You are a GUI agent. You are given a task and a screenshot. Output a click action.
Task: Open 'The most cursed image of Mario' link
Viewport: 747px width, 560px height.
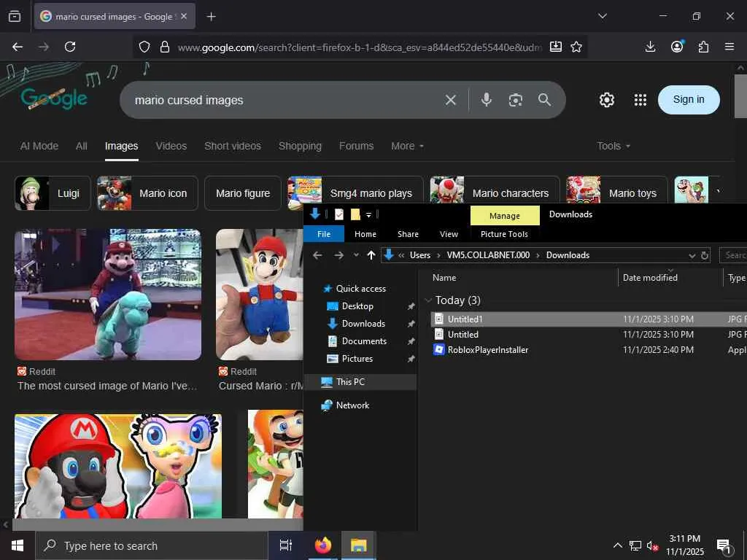[x=107, y=386]
